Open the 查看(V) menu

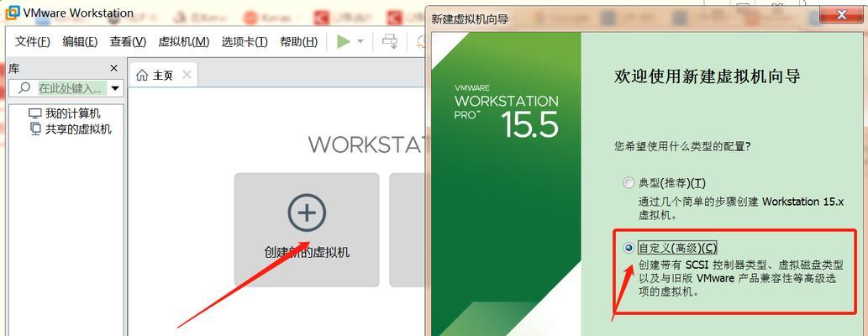(x=128, y=41)
